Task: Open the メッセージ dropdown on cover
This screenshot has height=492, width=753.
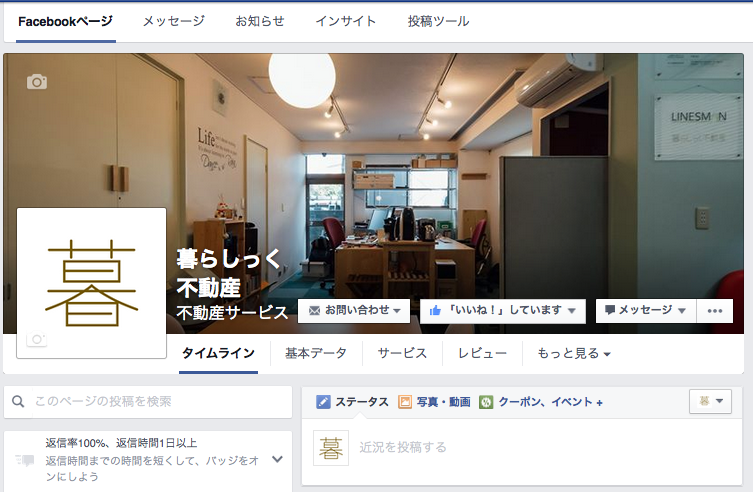Action: coord(646,311)
